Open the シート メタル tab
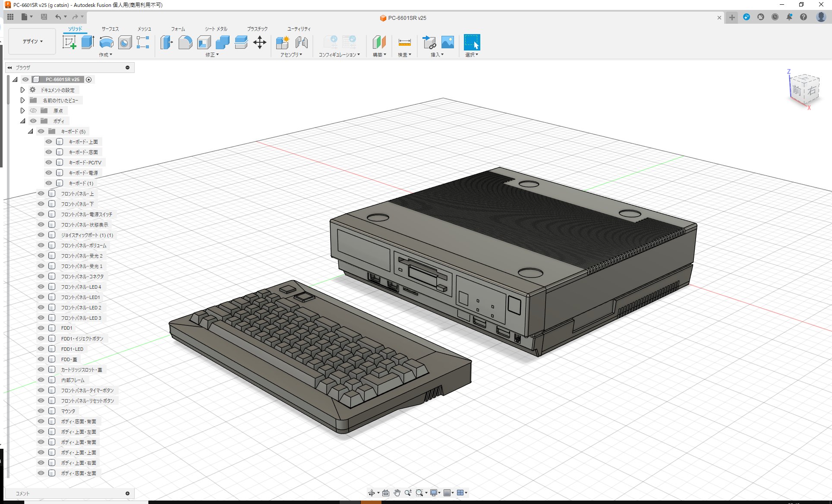 click(x=215, y=28)
